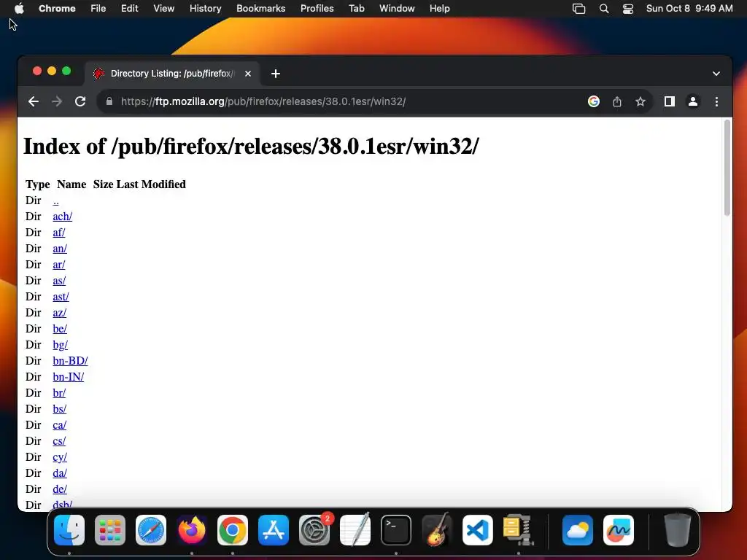The image size is (747, 560).
Task: Share this page via share icon
Action: coord(617,101)
